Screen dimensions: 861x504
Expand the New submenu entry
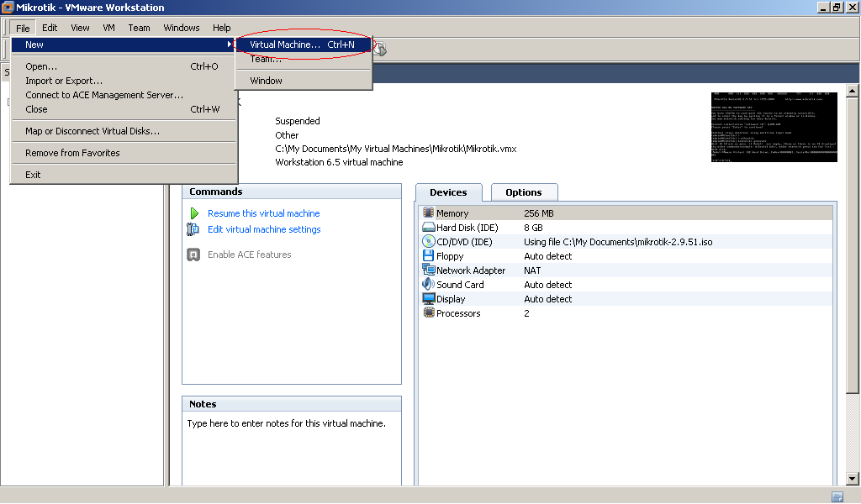point(124,45)
